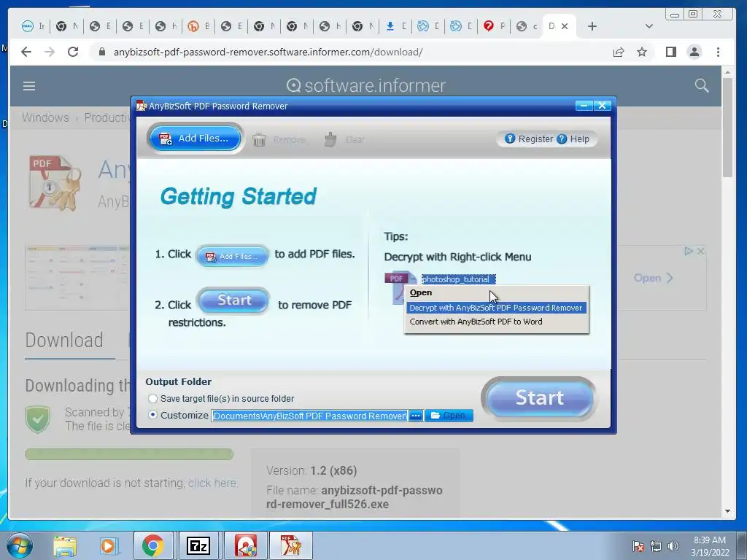The image size is (747, 560).
Task: Click the Add Files button in toolbar
Action: 196,139
